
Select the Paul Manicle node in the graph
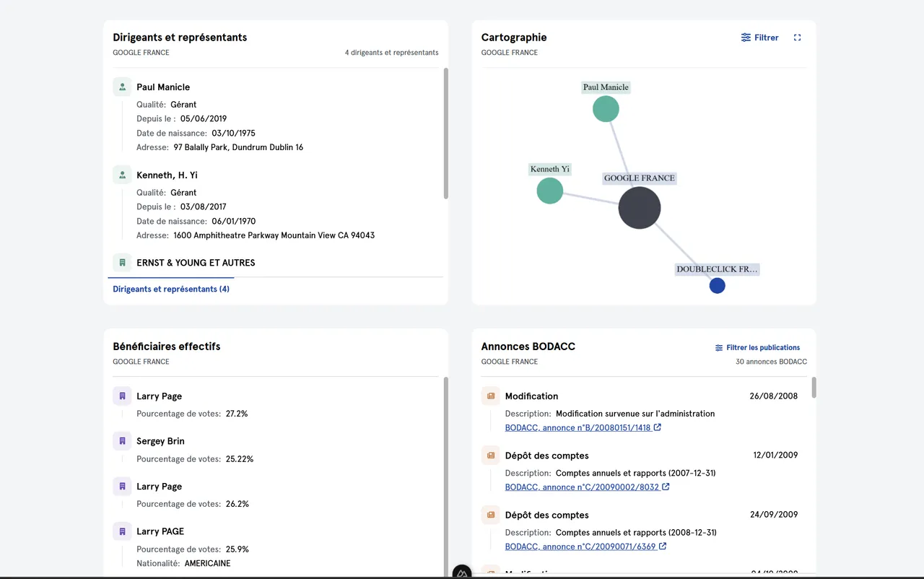tap(606, 109)
